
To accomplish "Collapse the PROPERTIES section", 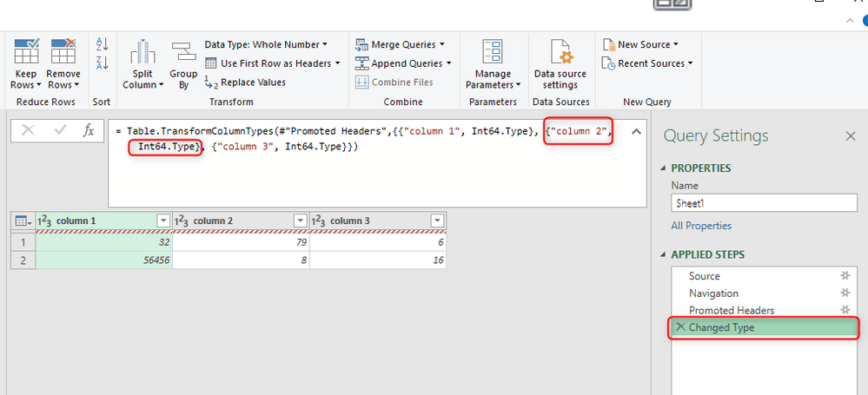I will (665, 168).
